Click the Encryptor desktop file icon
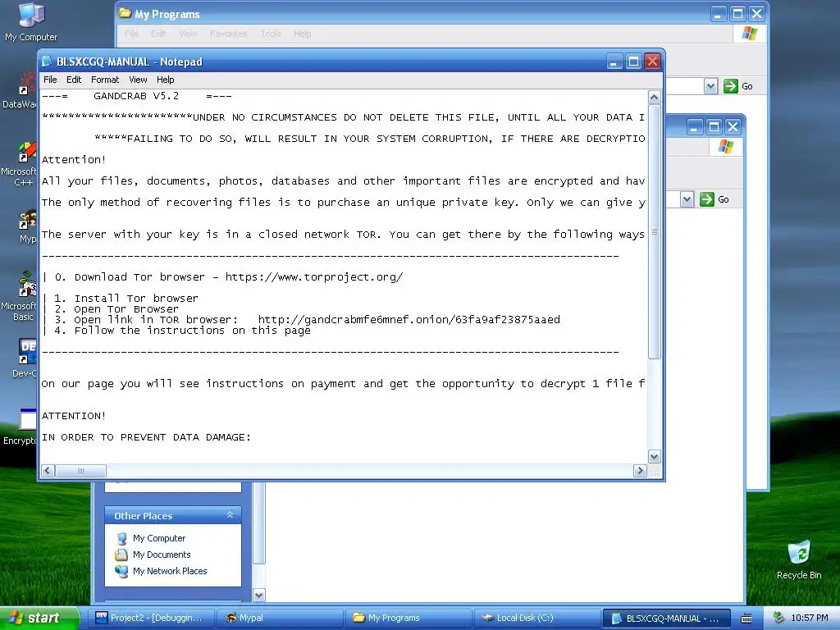Image resolution: width=840 pixels, height=630 pixels. tap(28, 419)
